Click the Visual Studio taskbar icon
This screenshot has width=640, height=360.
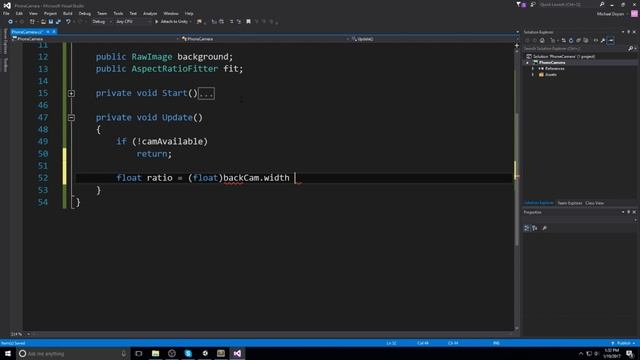pos(237,353)
